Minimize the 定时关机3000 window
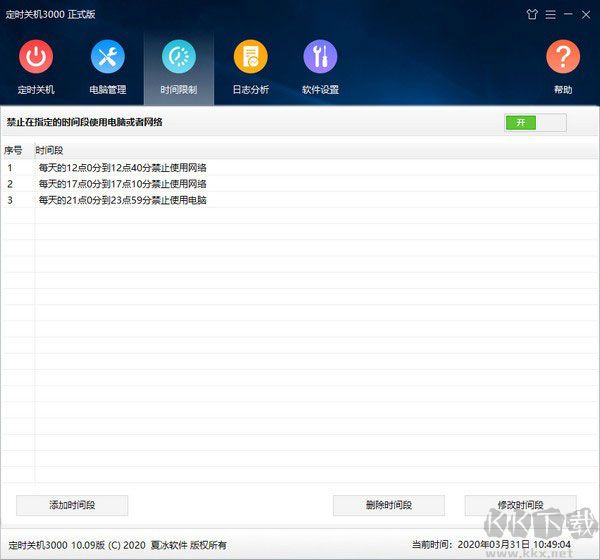This screenshot has height=560, width=600. click(x=568, y=14)
